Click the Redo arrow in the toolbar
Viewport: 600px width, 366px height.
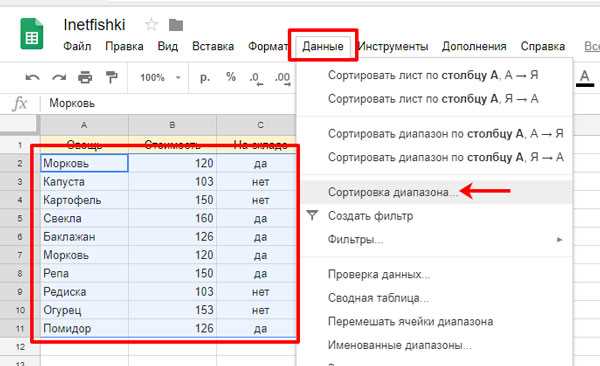(59, 78)
